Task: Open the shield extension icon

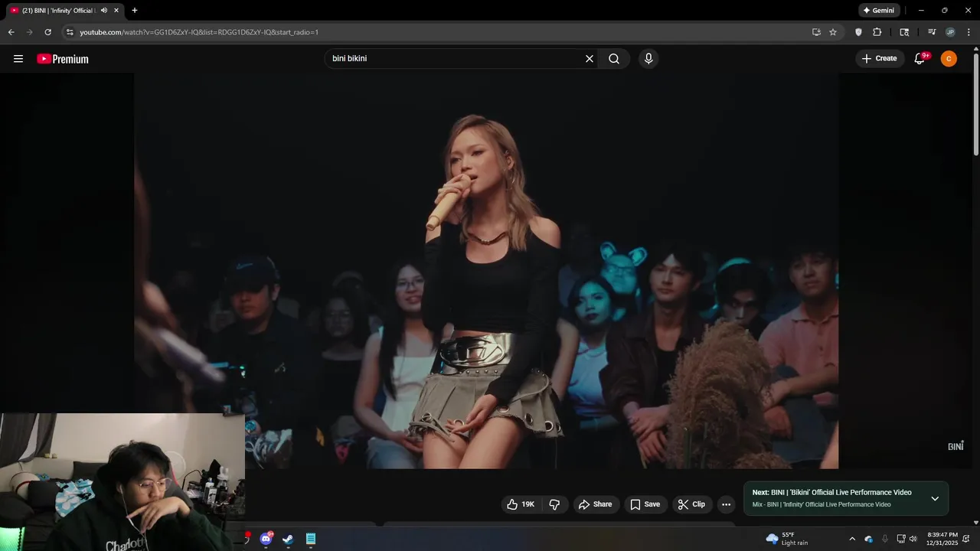Action: (x=858, y=32)
